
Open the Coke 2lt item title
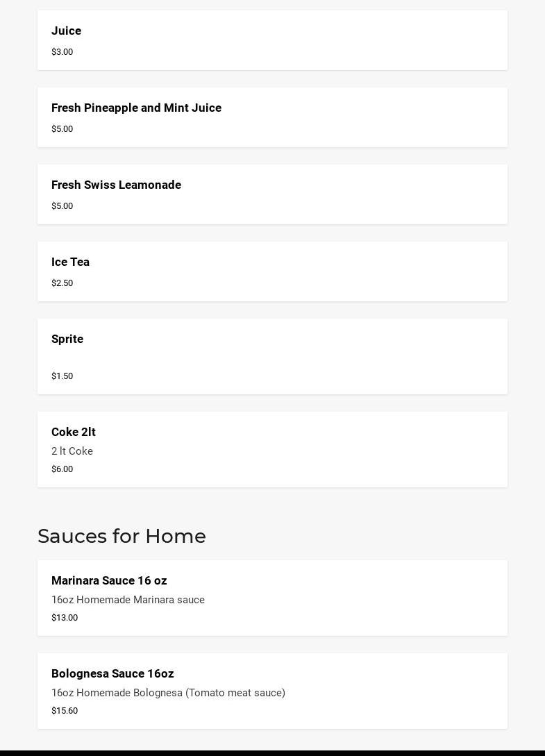[x=74, y=432]
